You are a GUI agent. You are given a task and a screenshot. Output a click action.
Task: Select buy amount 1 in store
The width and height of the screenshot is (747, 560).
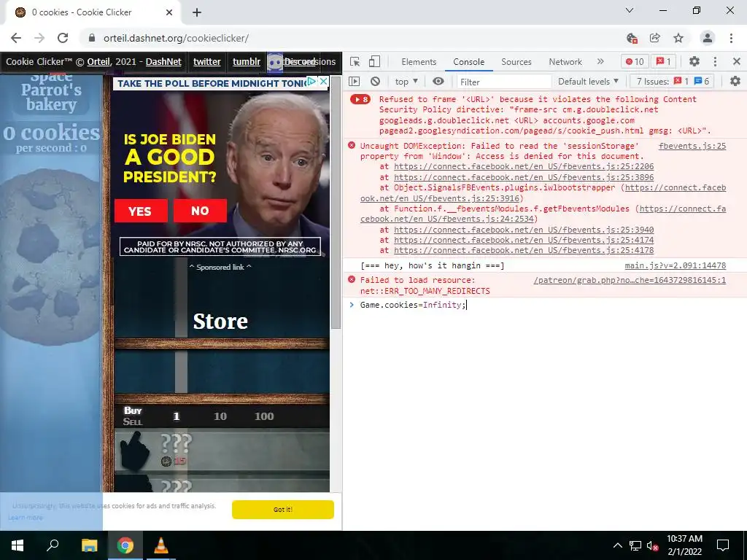[177, 416]
